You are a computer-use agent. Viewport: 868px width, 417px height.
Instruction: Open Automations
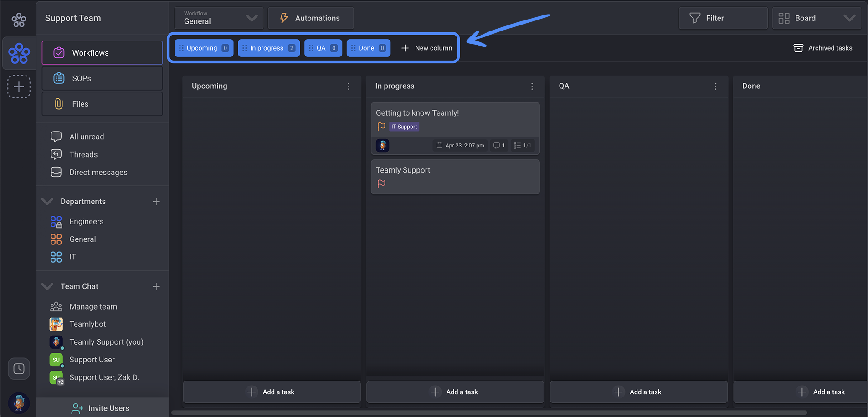click(310, 18)
